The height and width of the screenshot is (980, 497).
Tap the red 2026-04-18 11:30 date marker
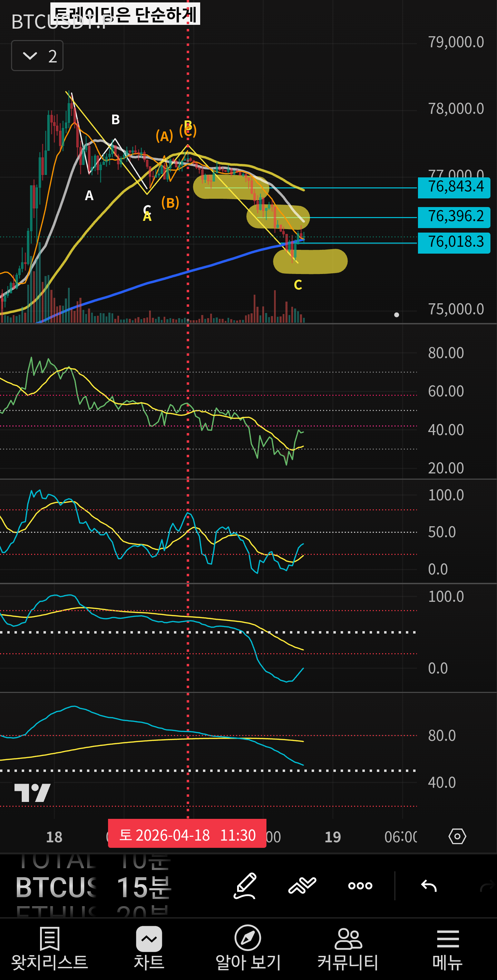pyautogui.click(x=187, y=835)
